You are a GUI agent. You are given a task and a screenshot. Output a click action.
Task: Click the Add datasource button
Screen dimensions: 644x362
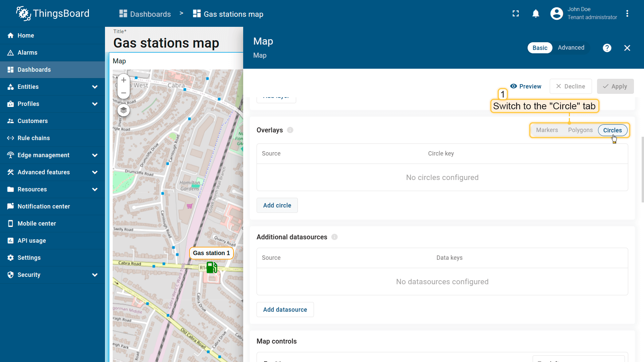285,310
